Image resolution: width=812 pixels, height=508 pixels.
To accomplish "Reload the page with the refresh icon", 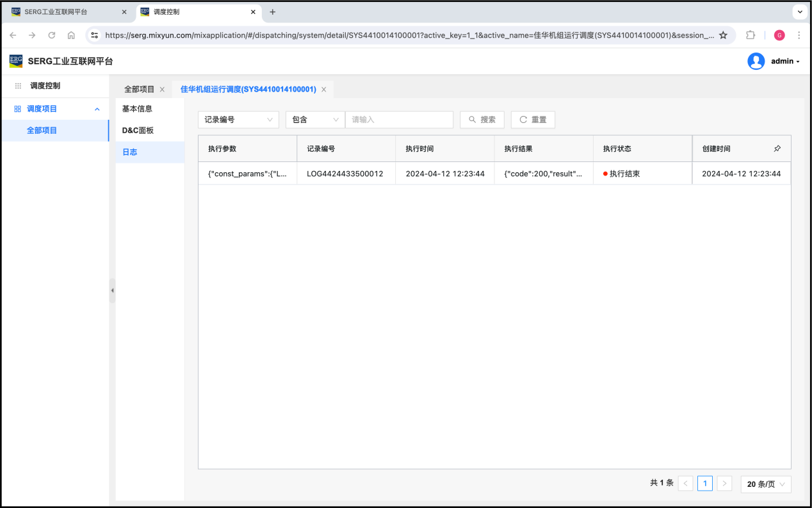I will 52,35.
